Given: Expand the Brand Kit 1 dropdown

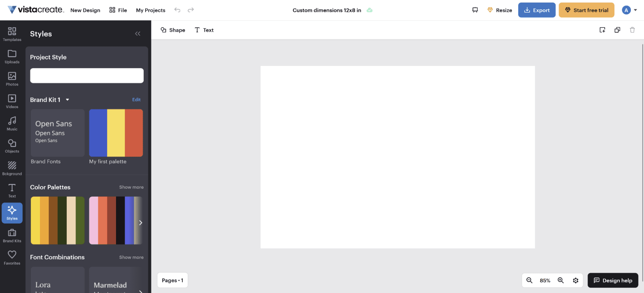Looking at the screenshot, I should 67,100.
